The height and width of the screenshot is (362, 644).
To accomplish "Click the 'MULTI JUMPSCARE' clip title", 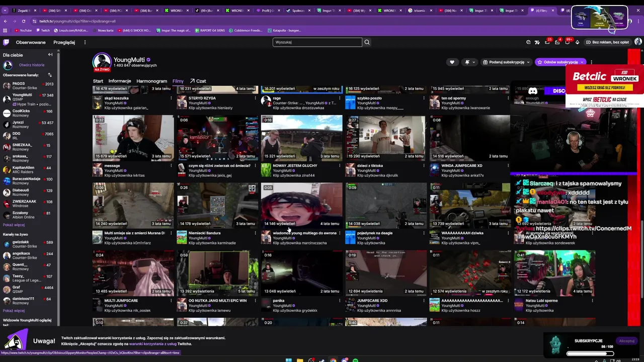I will click(121, 301).
